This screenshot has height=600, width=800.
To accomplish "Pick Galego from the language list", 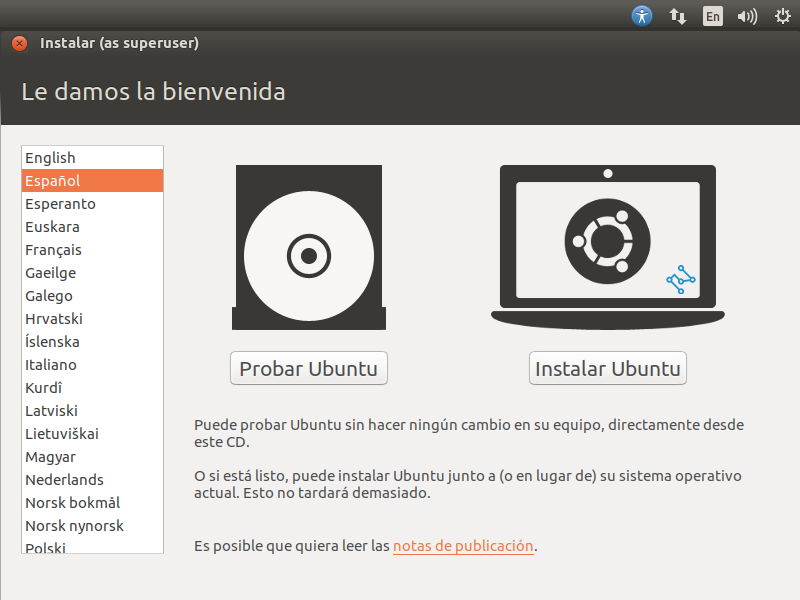I will click(92, 295).
